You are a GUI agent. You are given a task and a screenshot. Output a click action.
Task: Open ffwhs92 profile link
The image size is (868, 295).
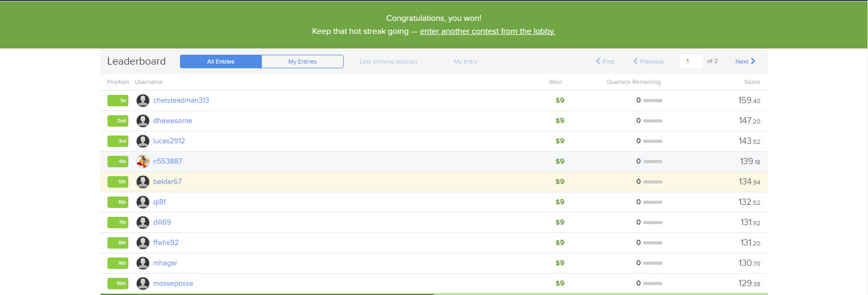click(166, 243)
